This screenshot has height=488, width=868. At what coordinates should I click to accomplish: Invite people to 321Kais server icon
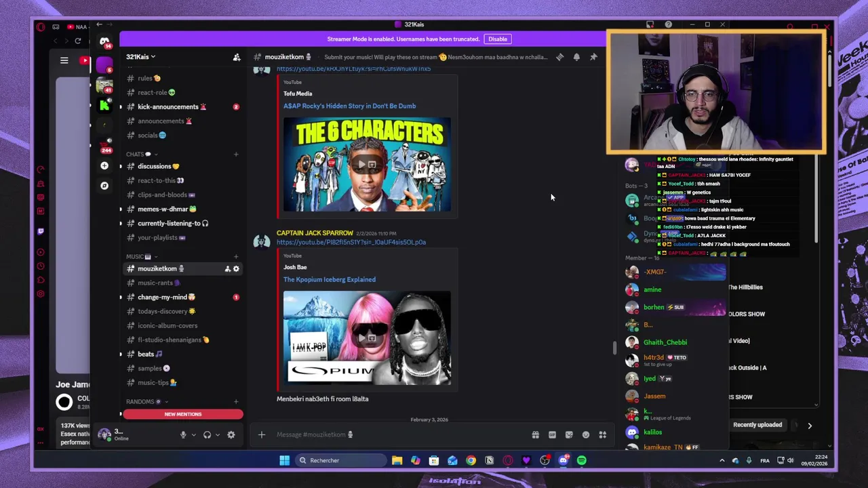[237, 57]
